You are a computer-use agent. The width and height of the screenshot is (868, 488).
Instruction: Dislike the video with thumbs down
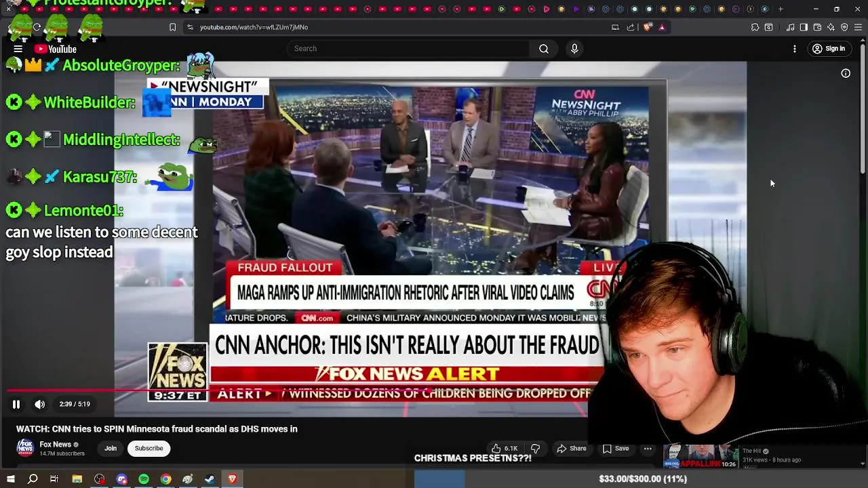click(535, 449)
